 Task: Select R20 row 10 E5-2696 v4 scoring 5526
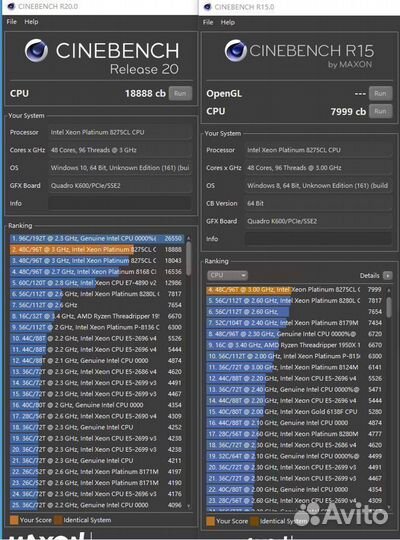pos(98,339)
